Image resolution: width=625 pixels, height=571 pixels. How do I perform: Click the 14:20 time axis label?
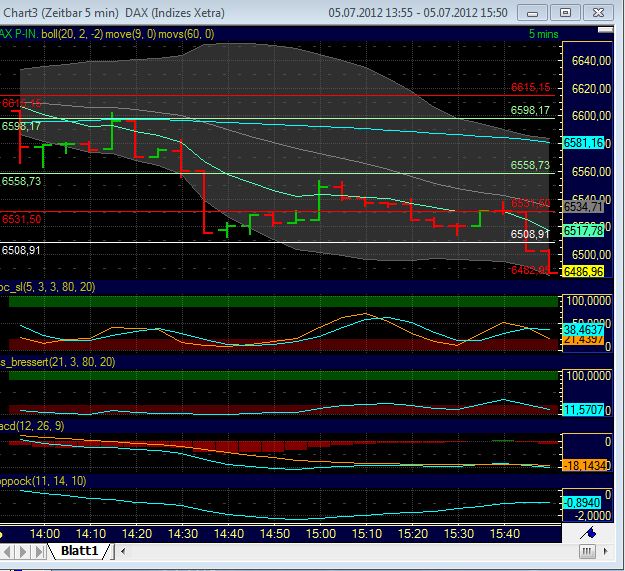coord(137,534)
